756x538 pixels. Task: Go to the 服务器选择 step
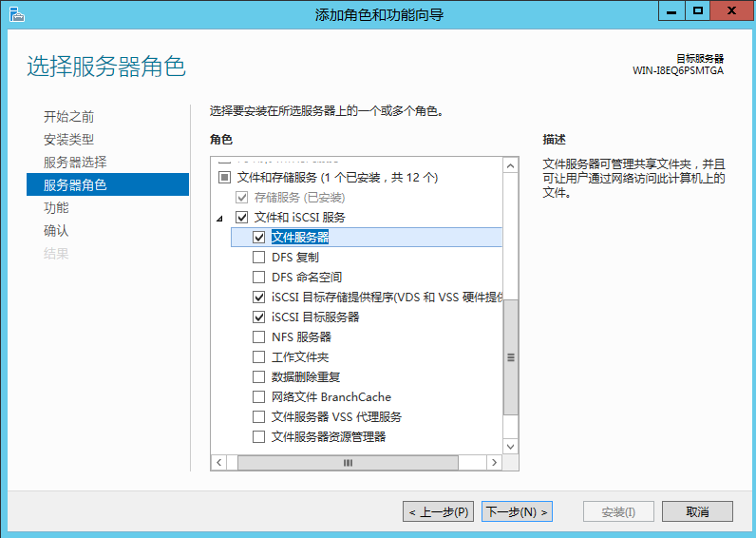pos(75,163)
